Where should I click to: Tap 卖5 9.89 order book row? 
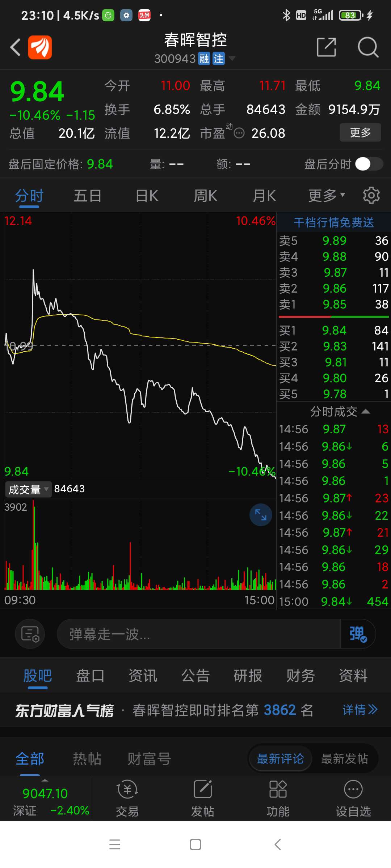(x=334, y=241)
